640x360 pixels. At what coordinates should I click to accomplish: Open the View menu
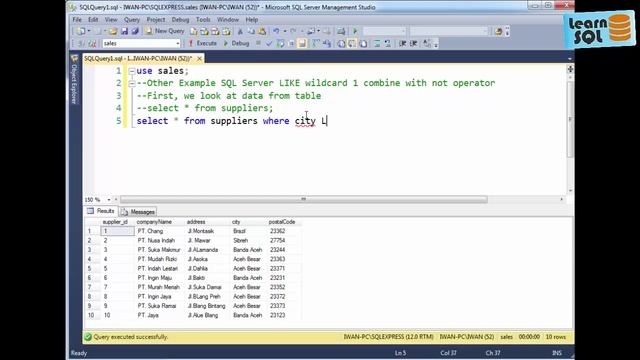point(111,20)
